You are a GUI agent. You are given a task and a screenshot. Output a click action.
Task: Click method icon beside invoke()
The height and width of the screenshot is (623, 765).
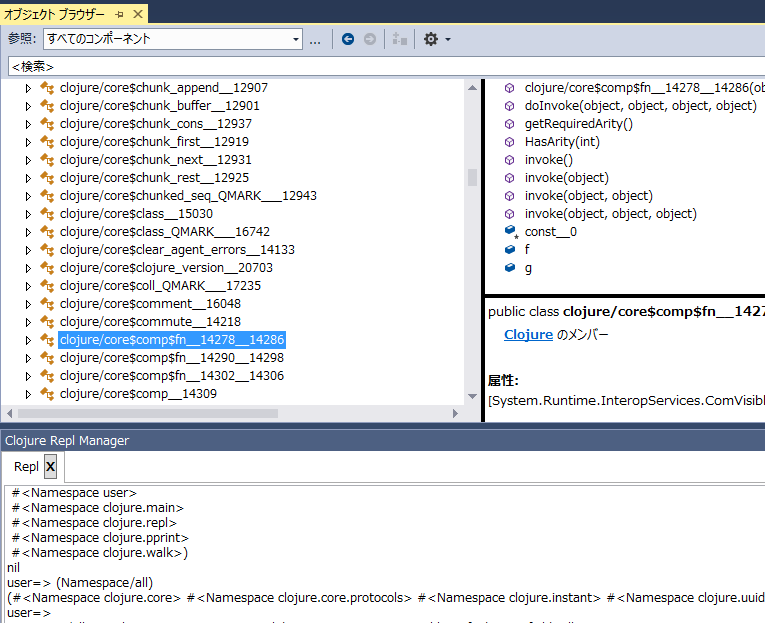click(509, 160)
